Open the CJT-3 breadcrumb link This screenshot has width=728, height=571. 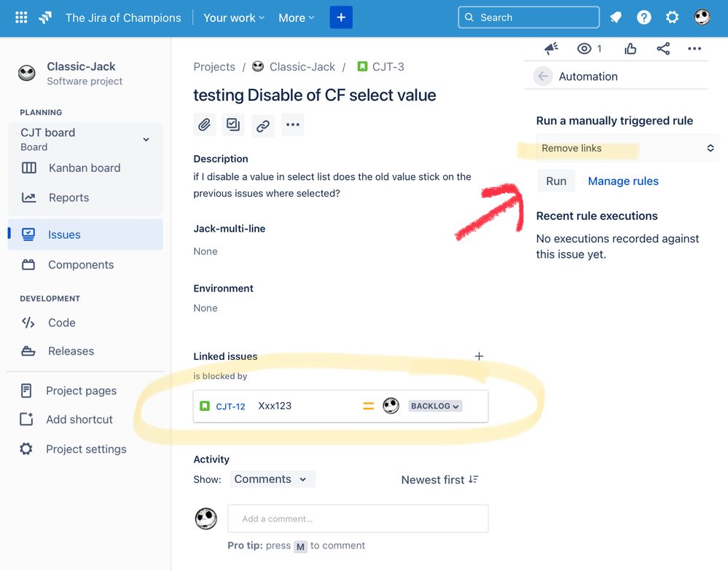tap(388, 67)
